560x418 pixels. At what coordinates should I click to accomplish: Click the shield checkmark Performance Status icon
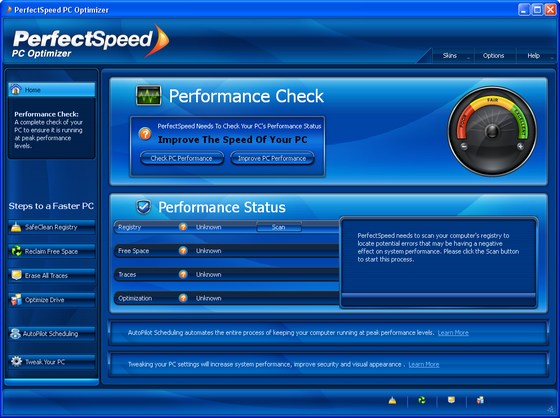pos(144,207)
